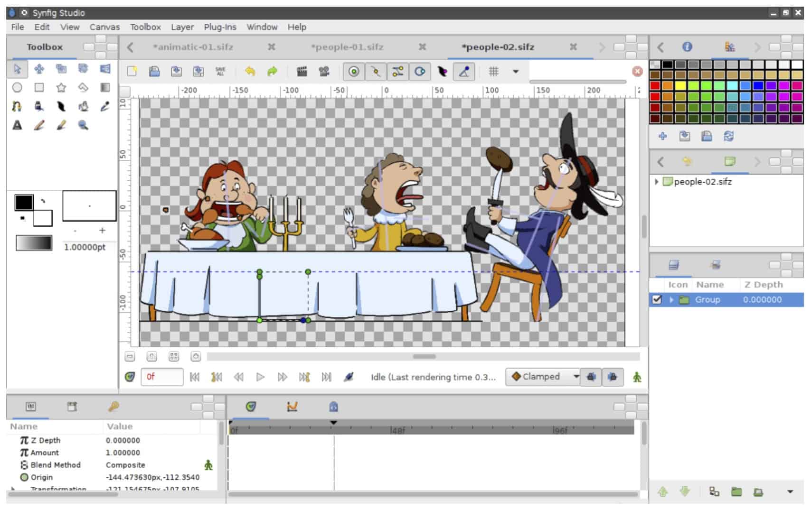Select the Eyedropper tool
This screenshot has width=812, height=519.
105,106
